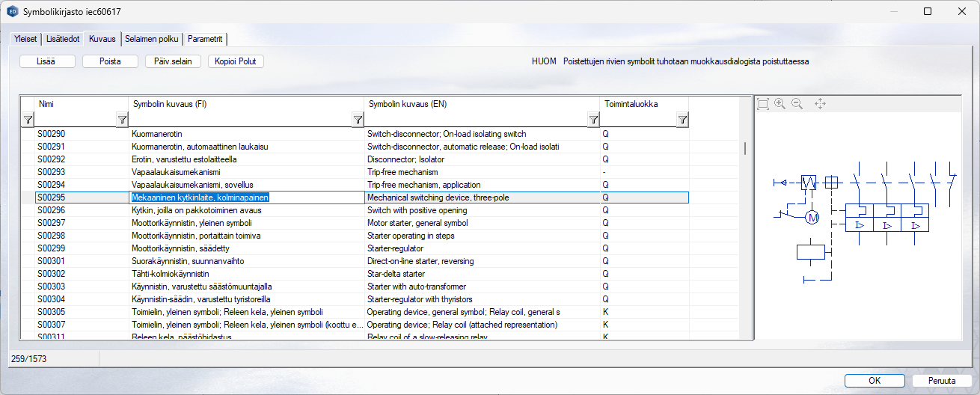Zoom in on the symbol preview
This screenshot has width=980, height=395.
coord(780,104)
